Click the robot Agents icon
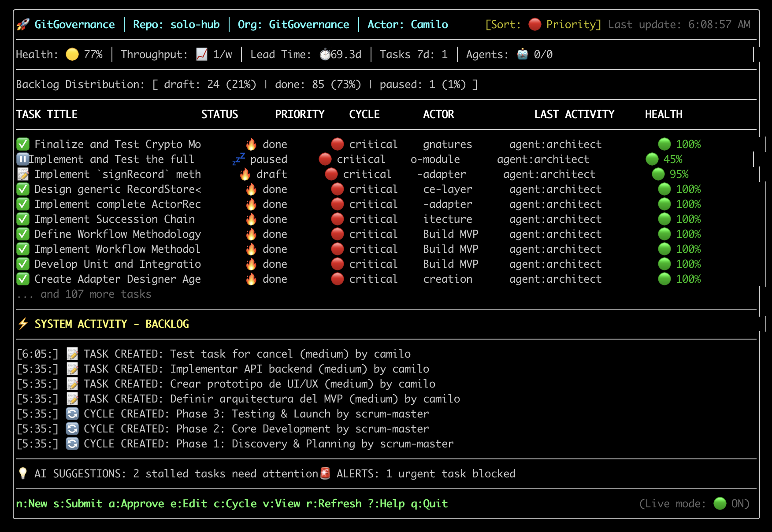This screenshot has width=772, height=532. [522, 55]
